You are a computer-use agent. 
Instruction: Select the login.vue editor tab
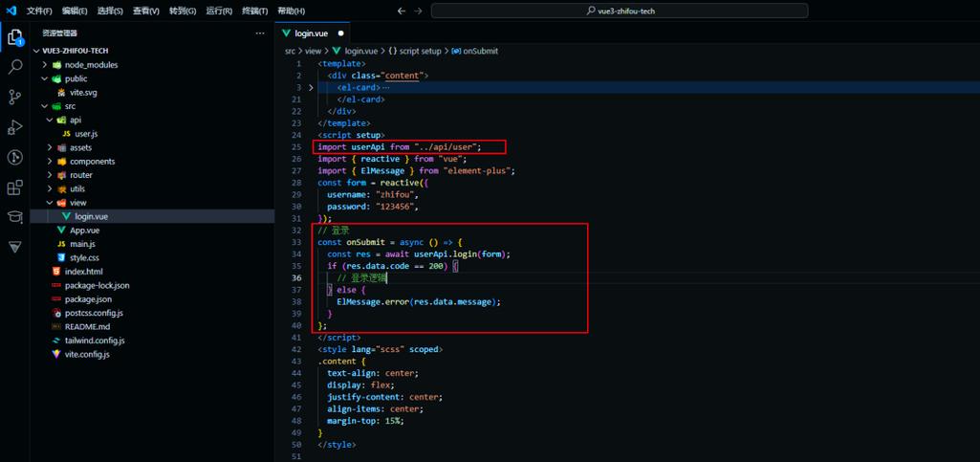click(x=313, y=33)
